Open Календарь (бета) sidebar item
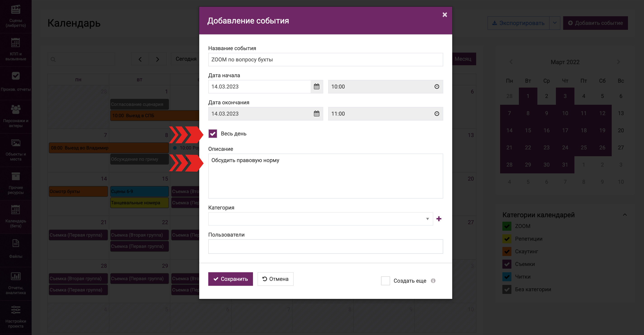 (16, 217)
